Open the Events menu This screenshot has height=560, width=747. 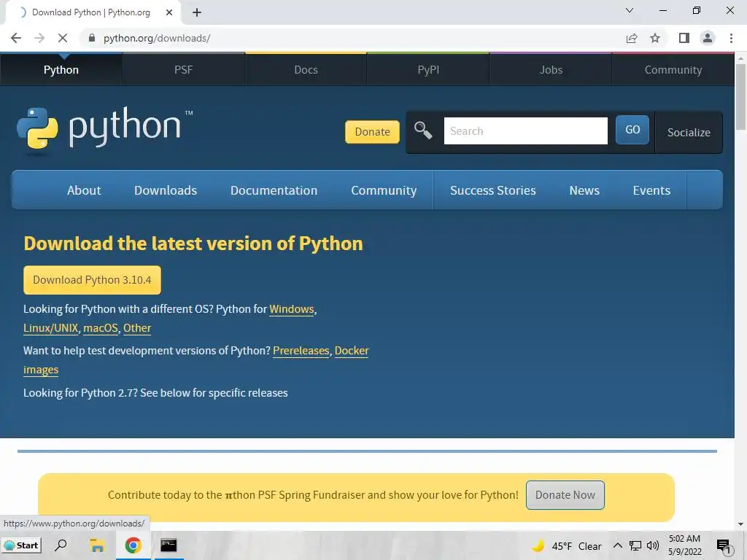651,190
